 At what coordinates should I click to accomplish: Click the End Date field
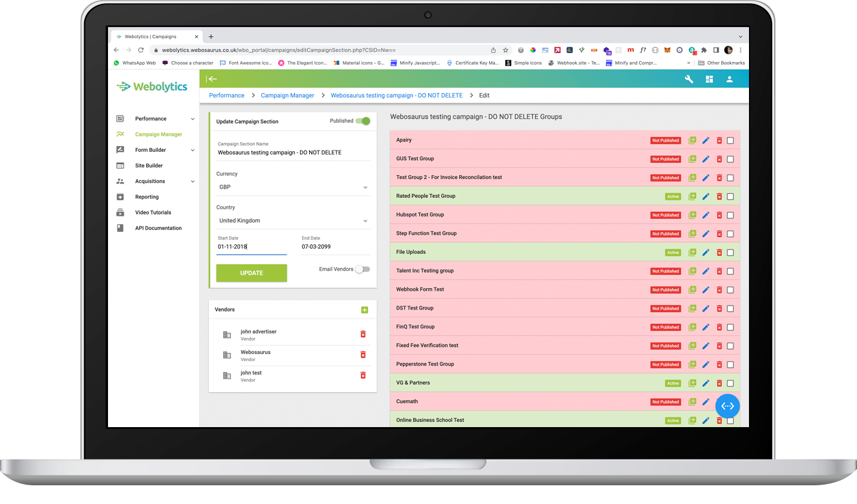(x=335, y=247)
